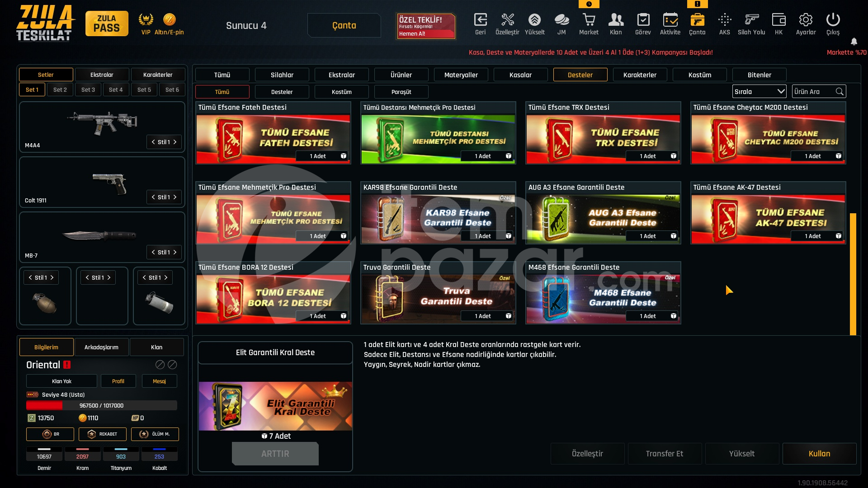Open the HK wallet icon
The height and width of the screenshot is (488, 868).
(778, 20)
